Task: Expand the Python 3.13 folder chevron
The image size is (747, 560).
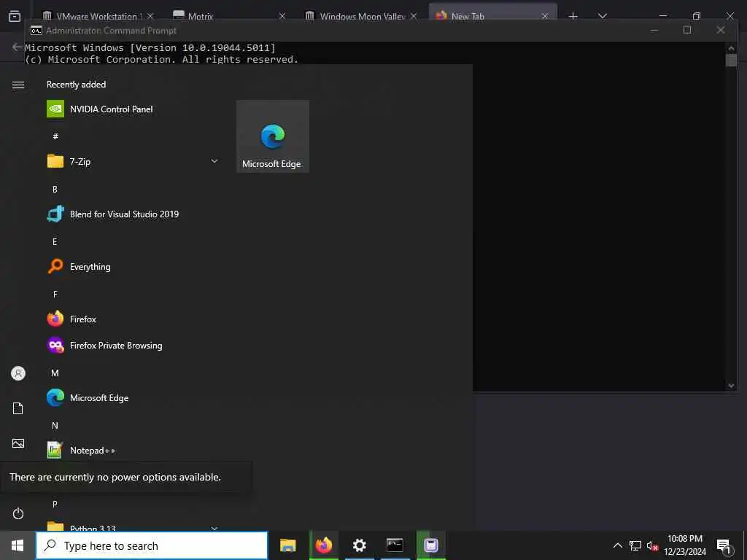Action: coord(214,528)
